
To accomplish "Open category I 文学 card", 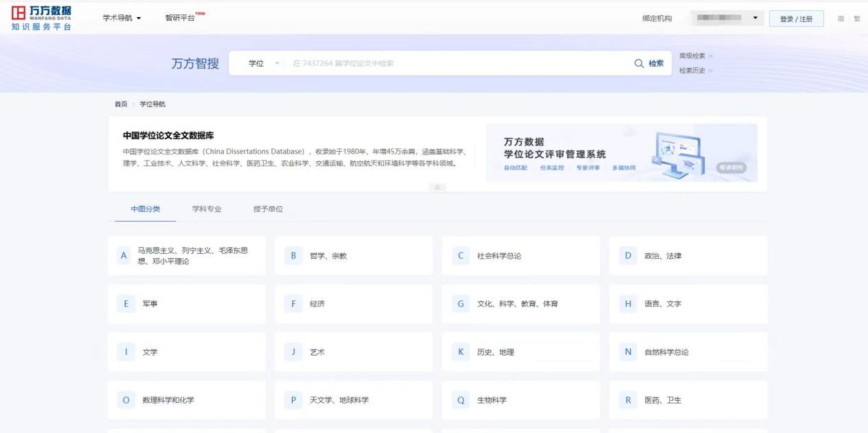I will point(187,352).
